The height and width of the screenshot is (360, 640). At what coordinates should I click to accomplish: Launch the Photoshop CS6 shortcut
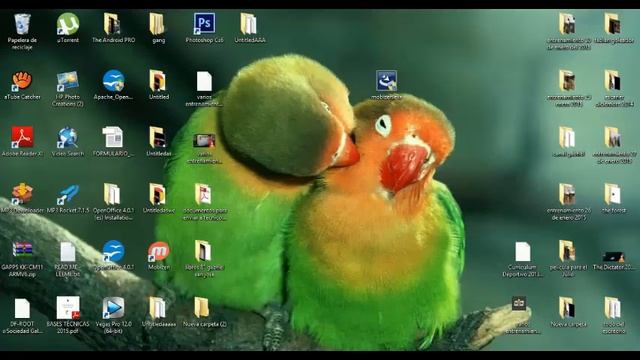[x=204, y=24]
